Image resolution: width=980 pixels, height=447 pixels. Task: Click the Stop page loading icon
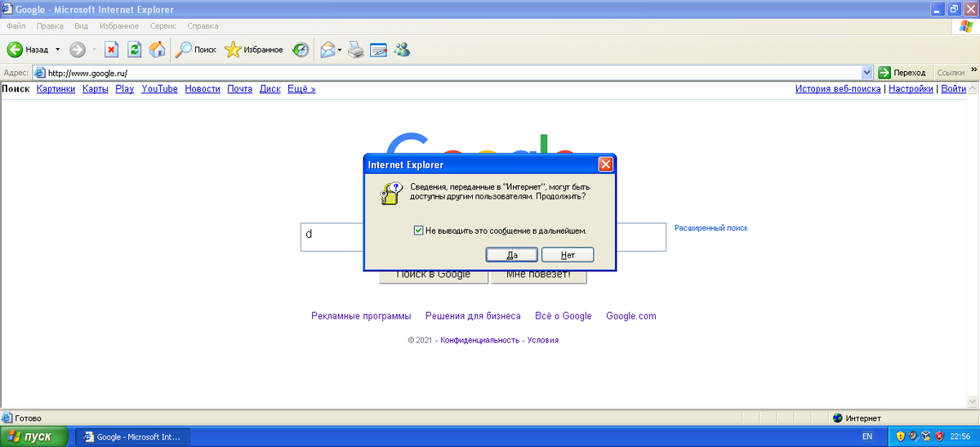pos(112,50)
